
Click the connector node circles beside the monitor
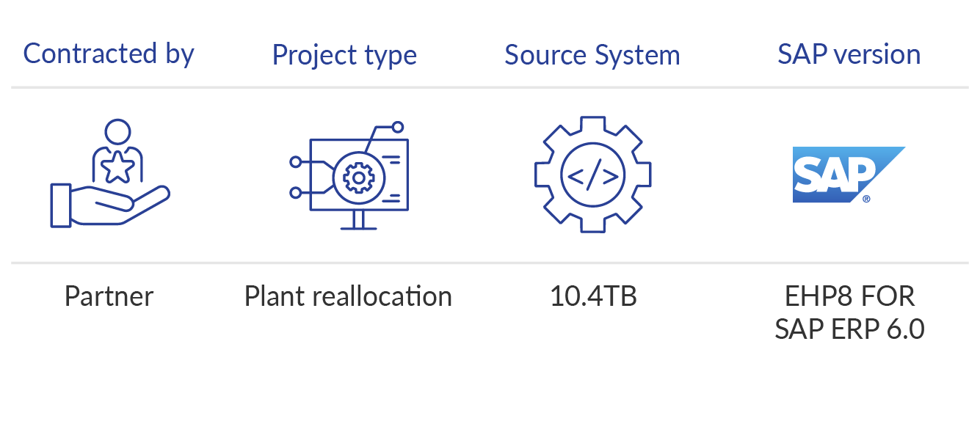click(x=296, y=177)
